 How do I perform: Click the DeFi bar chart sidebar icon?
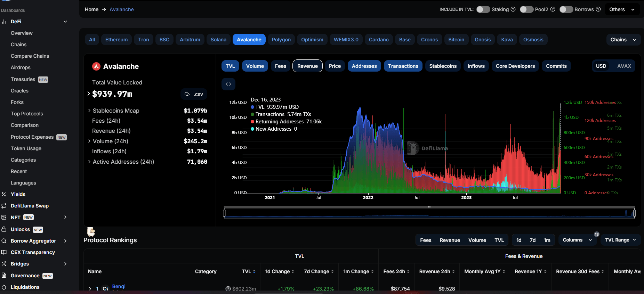4,22
